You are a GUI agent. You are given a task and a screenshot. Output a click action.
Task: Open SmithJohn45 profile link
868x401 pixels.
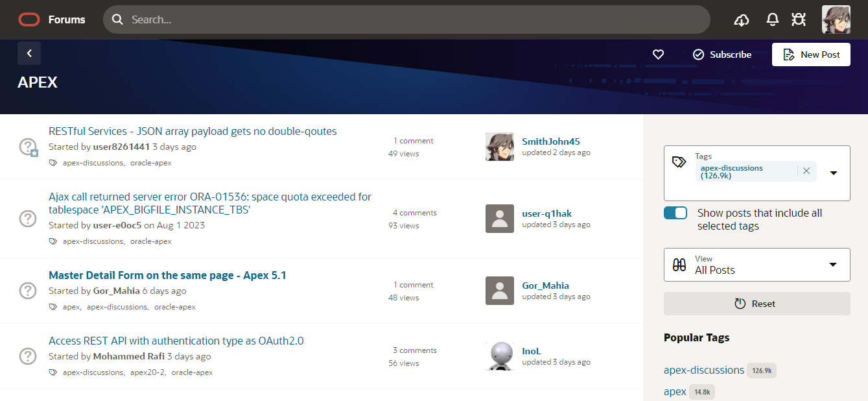(x=551, y=141)
